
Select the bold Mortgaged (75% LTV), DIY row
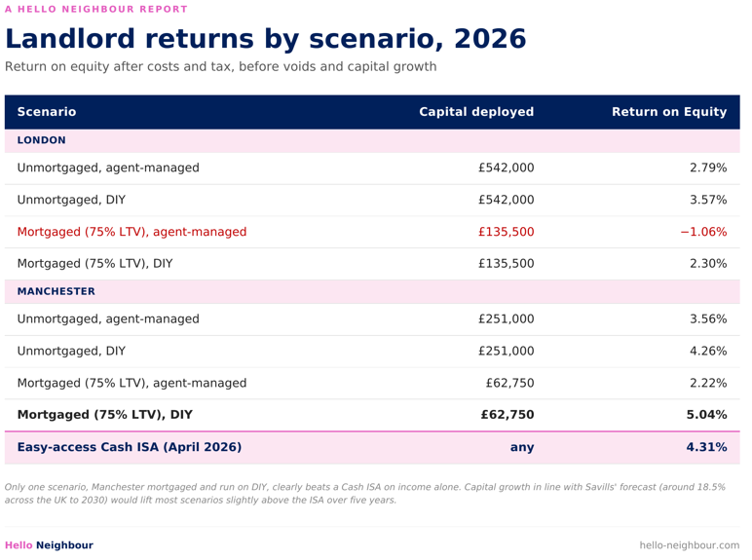point(372,415)
